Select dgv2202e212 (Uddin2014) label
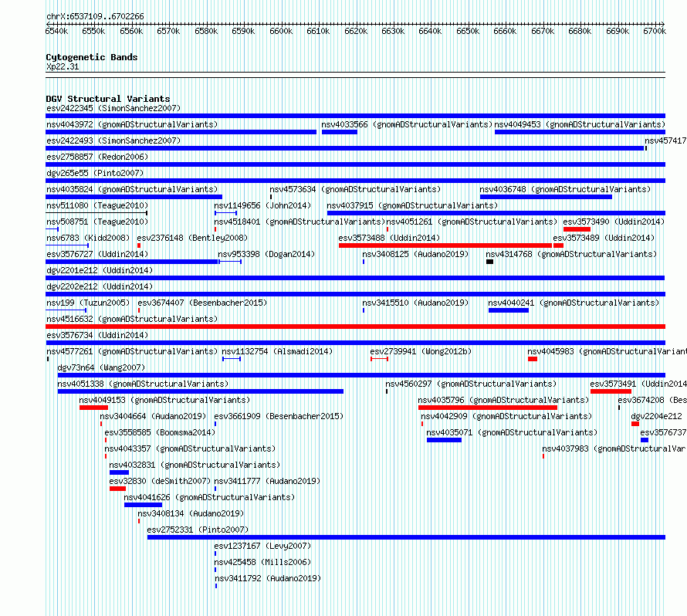 tap(100, 286)
